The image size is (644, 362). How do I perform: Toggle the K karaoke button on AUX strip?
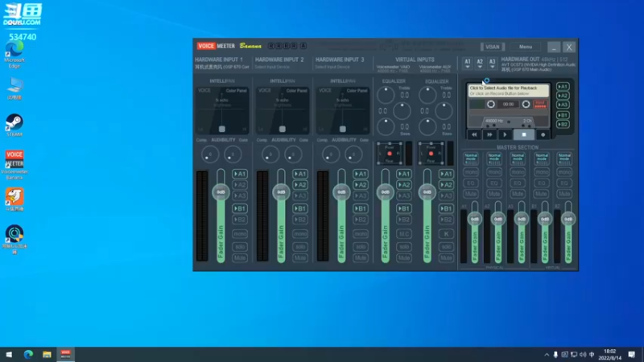pyautogui.click(x=446, y=234)
